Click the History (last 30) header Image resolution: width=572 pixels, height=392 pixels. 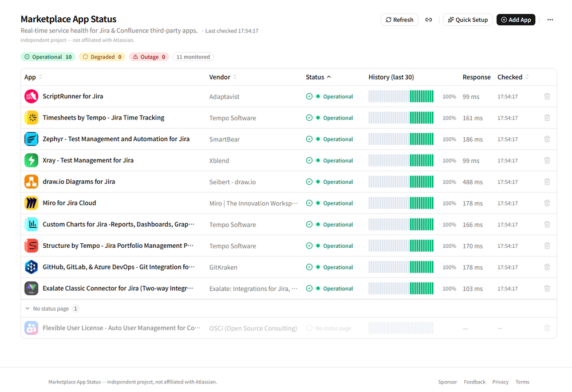coord(391,77)
